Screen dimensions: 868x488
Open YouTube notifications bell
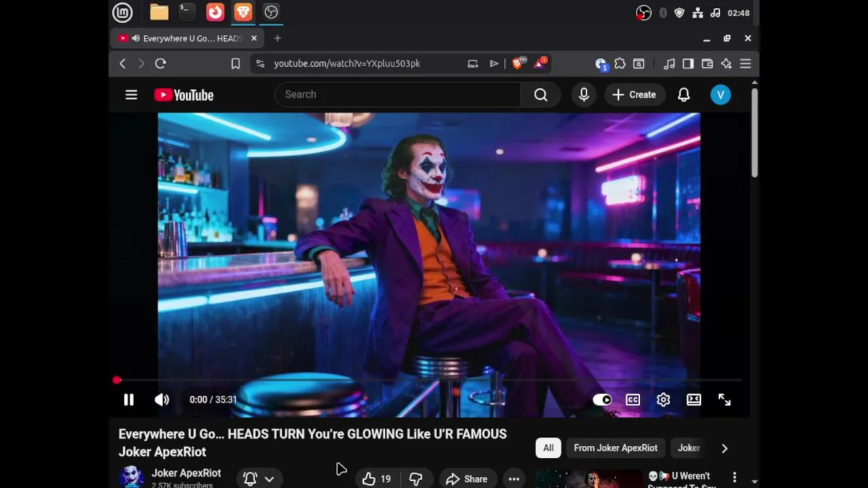click(684, 95)
